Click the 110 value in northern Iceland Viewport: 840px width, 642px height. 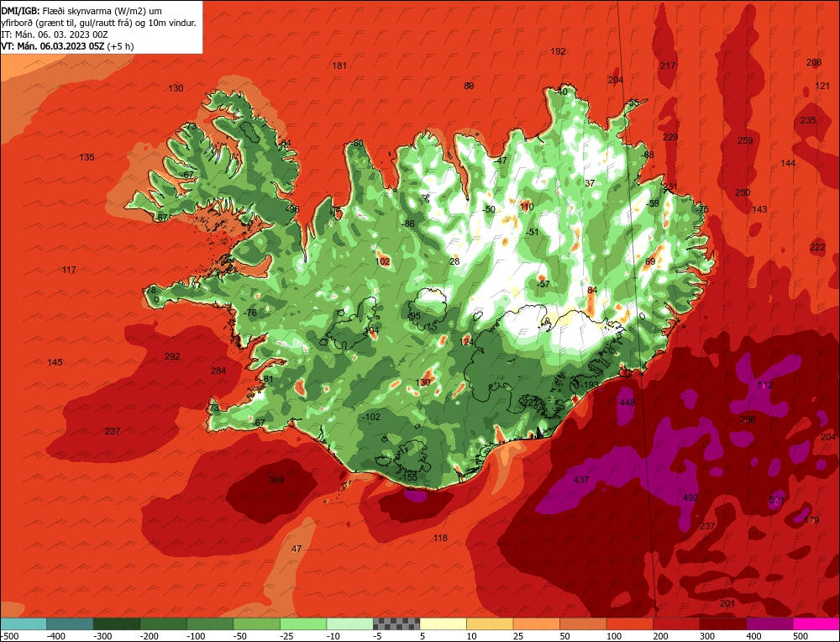click(527, 207)
